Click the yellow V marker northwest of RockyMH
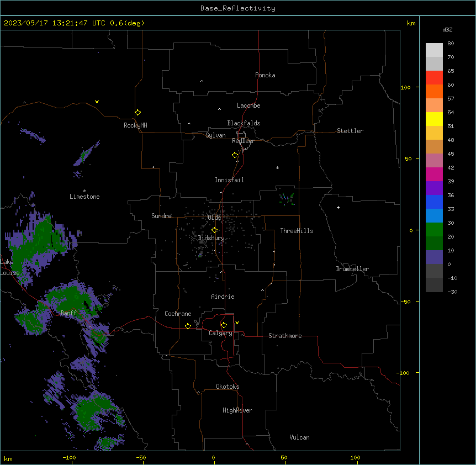The height and width of the screenshot is (465, 476). coord(97,102)
